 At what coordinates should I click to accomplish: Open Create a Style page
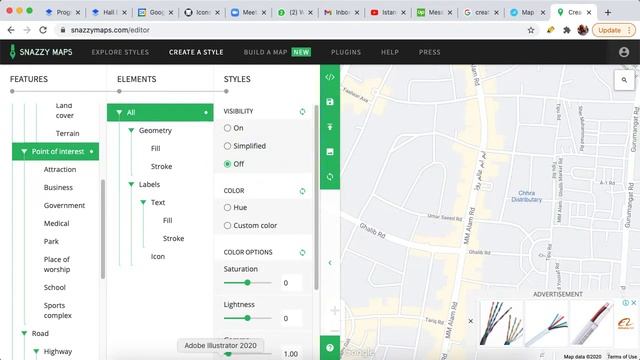196,52
